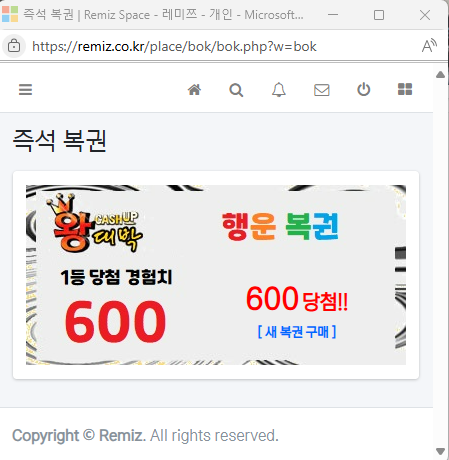Maximize the browser window
This screenshot has width=449, height=460.
click(379, 15)
